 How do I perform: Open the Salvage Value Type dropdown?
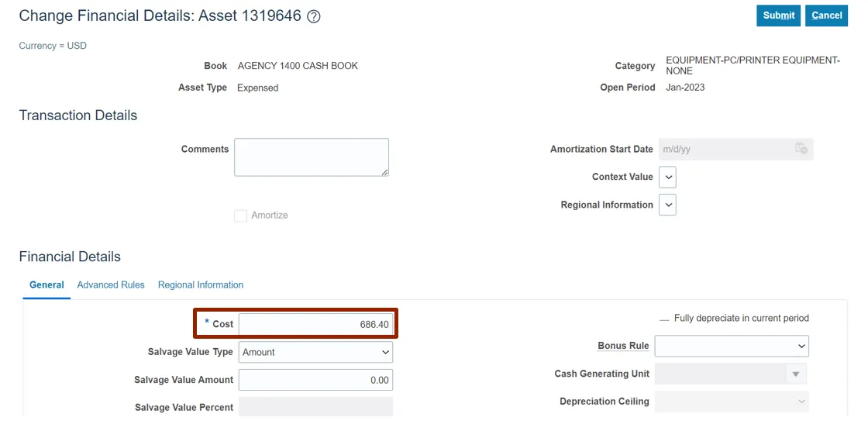tap(315, 352)
